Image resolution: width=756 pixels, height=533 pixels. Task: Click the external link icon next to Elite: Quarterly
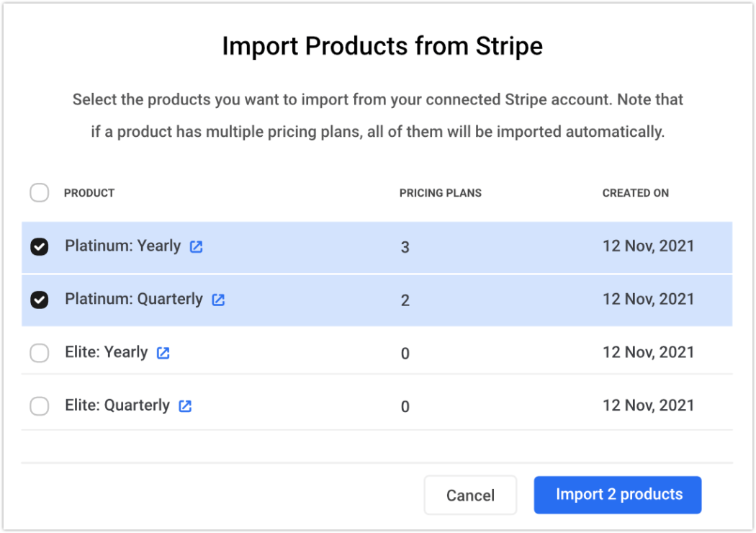(186, 406)
